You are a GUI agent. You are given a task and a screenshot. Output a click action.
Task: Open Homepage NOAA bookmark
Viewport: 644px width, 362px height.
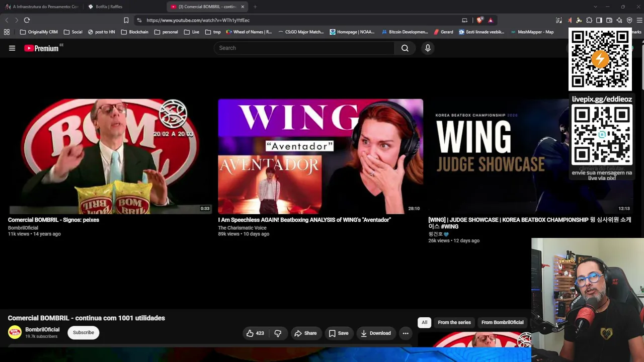click(352, 32)
